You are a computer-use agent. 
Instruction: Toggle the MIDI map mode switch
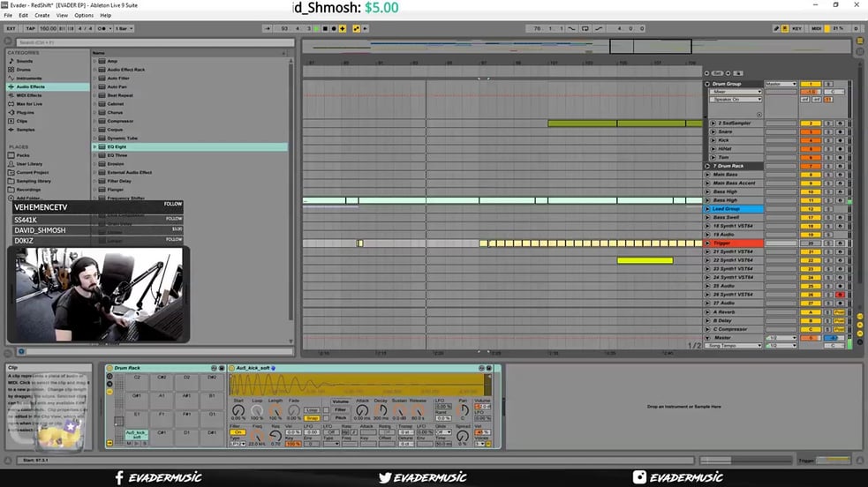click(x=817, y=29)
